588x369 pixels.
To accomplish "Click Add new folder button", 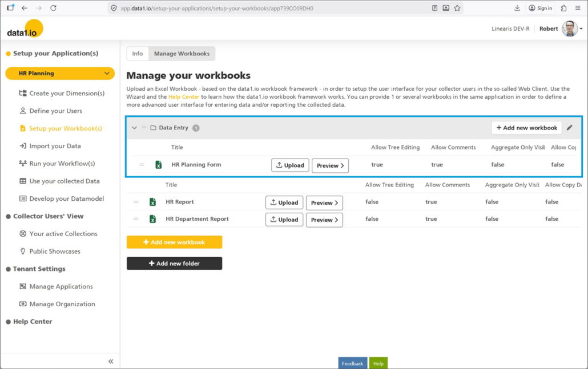I will click(174, 263).
